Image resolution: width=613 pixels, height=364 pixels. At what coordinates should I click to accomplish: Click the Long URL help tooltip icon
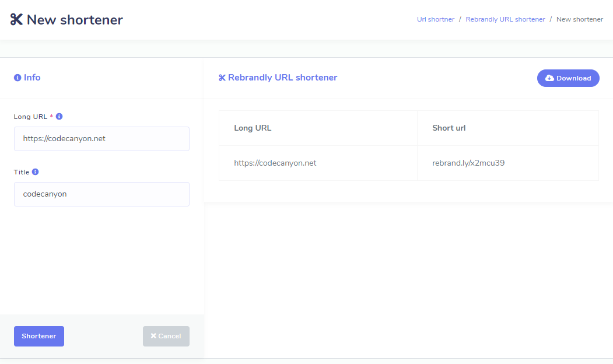59,117
